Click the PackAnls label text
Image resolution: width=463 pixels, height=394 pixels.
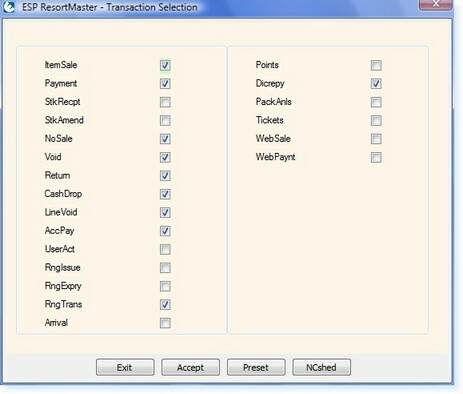pos(274,102)
